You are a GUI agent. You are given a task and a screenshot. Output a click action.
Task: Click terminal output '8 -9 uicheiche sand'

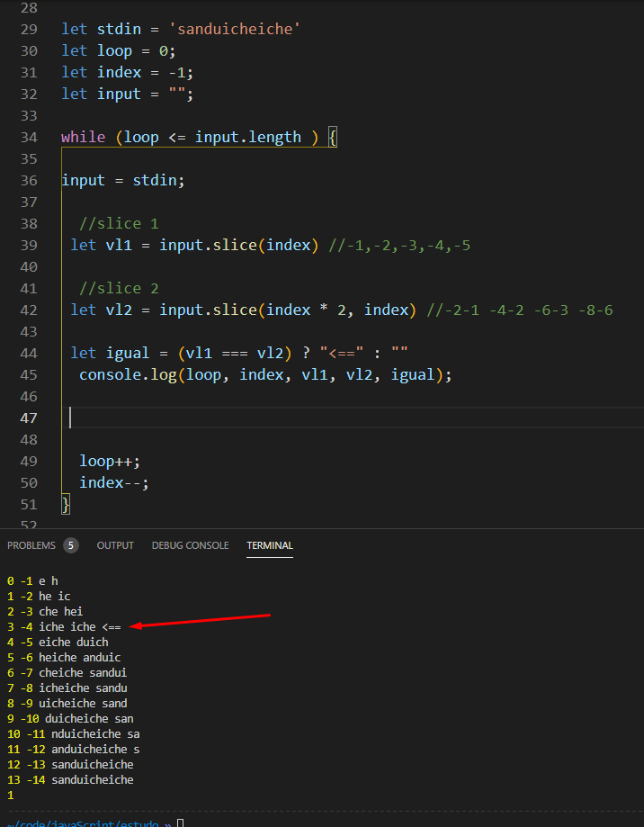click(x=67, y=704)
